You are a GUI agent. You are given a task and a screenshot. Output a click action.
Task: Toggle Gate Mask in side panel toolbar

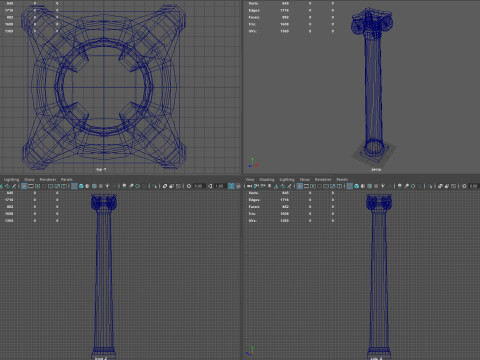click(x=319, y=186)
